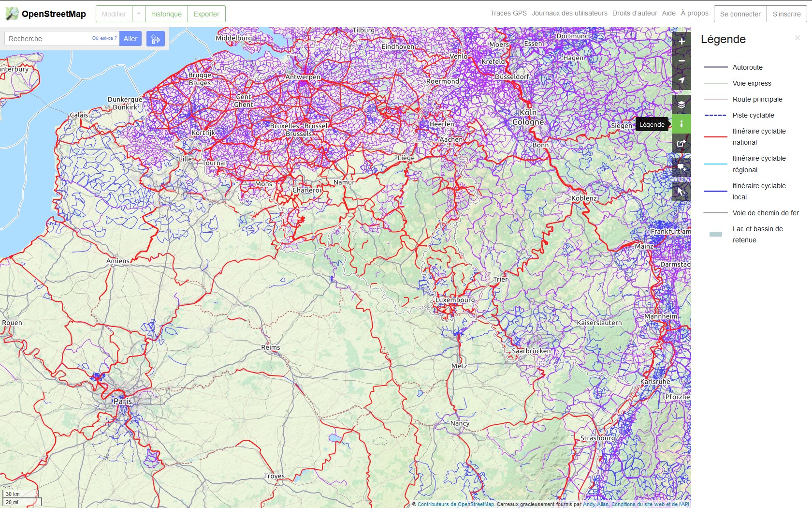812x508 pixels.
Task: Open Traces GPS in the top menu
Action: (x=508, y=13)
